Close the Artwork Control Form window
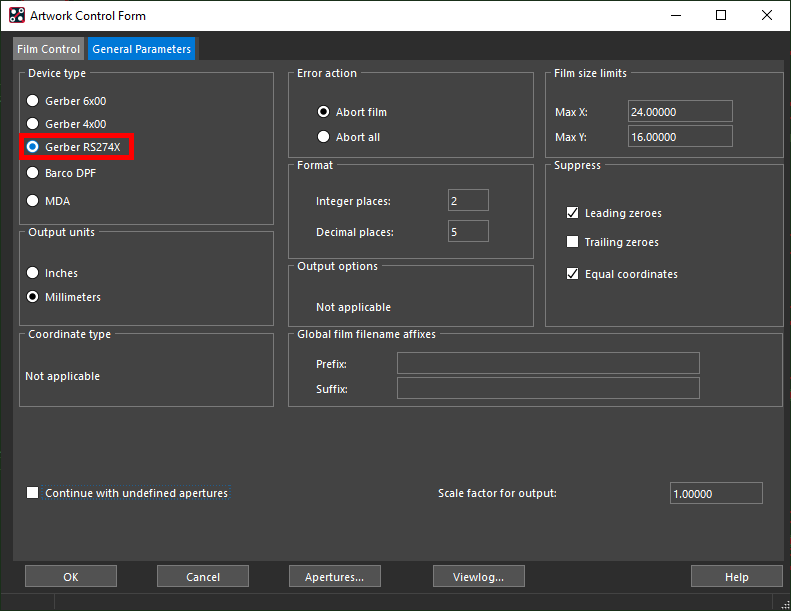 [x=767, y=15]
